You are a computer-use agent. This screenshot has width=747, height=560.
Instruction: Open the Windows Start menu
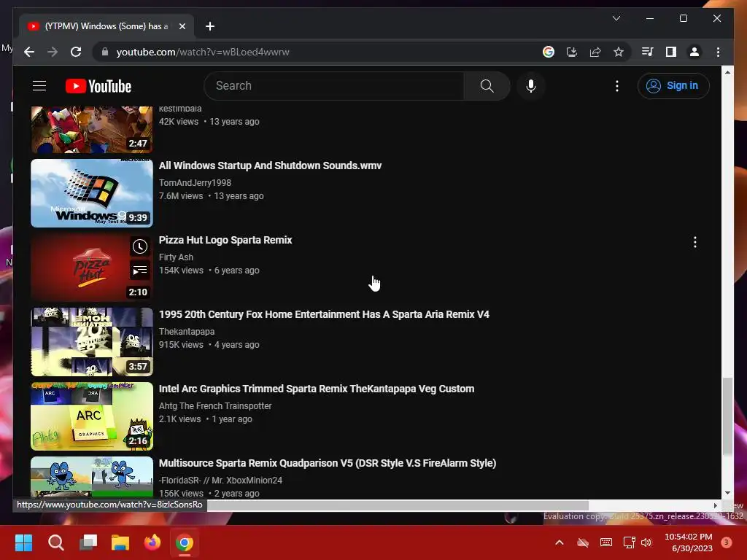pos(23,542)
